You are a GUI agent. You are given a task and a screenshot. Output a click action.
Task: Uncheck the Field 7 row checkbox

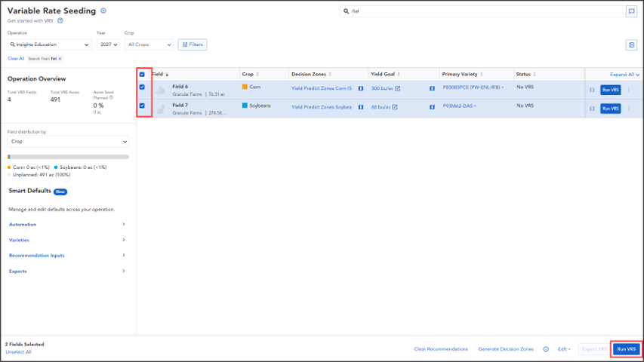point(142,106)
